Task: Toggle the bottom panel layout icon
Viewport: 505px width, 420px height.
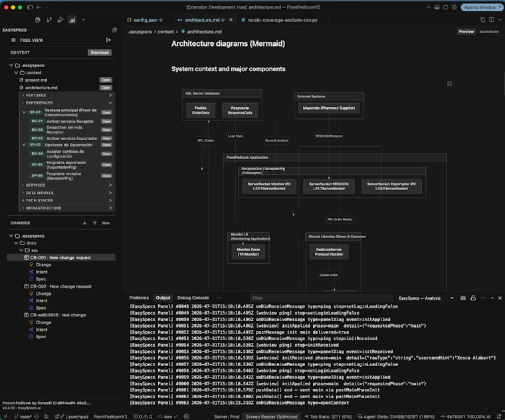Action: [437, 7]
